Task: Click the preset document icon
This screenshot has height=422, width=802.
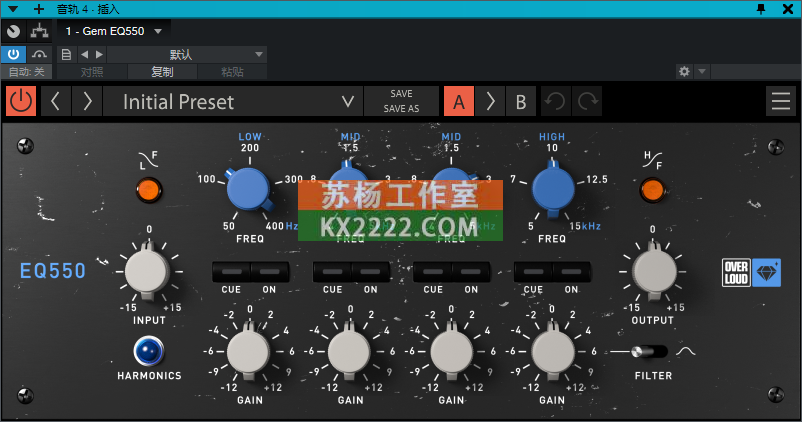Action: pyautogui.click(x=66, y=54)
